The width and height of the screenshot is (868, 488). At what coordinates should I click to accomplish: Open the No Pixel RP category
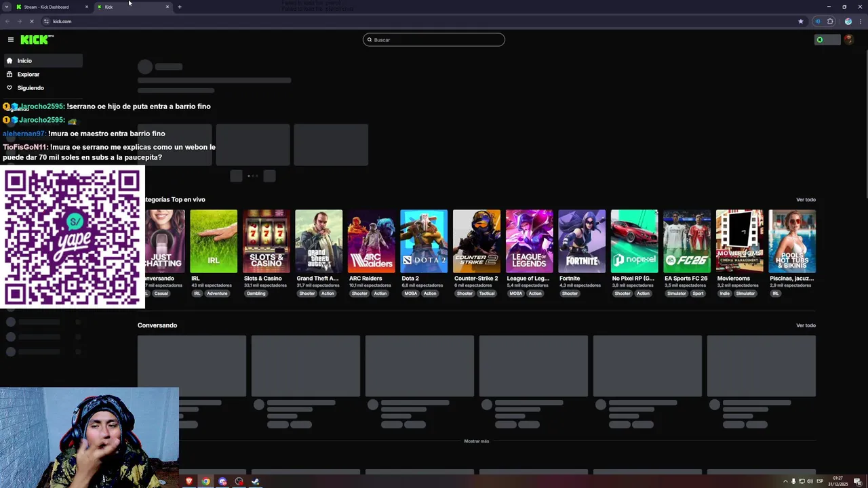click(x=635, y=241)
